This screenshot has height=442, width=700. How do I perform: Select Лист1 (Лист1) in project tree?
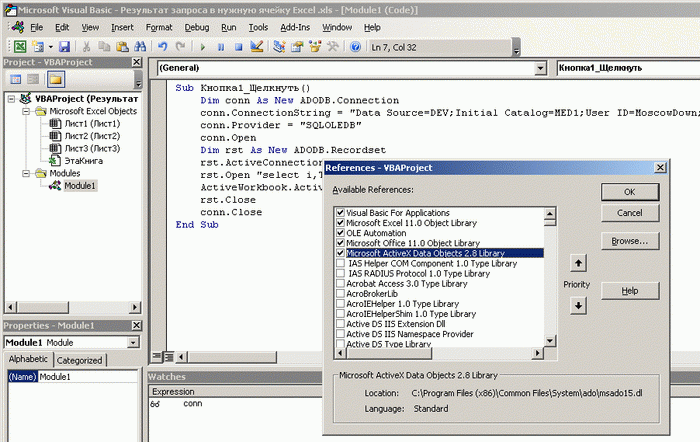(x=92, y=124)
